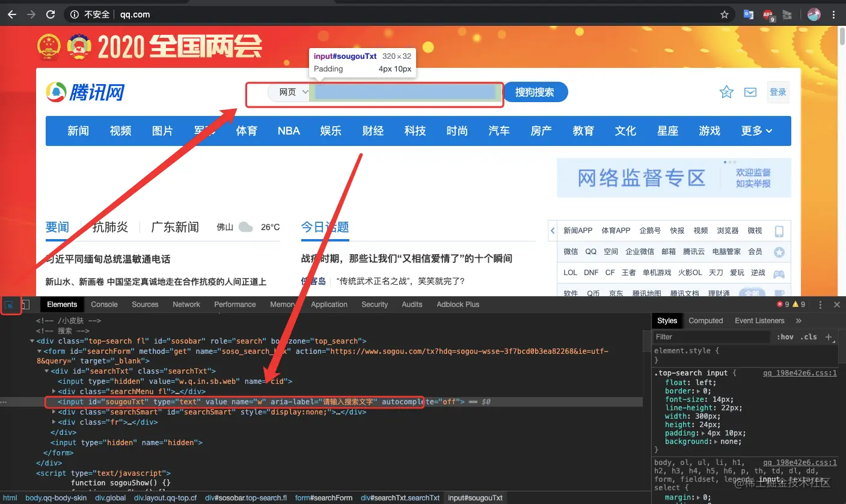
Task: Open the Network tab
Action: click(x=186, y=305)
